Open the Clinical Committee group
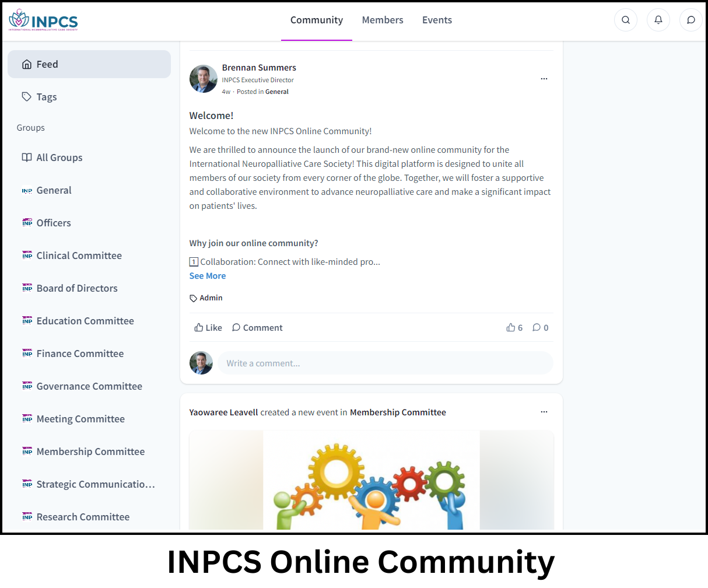Screen dimensions: 708x588 [89, 256]
